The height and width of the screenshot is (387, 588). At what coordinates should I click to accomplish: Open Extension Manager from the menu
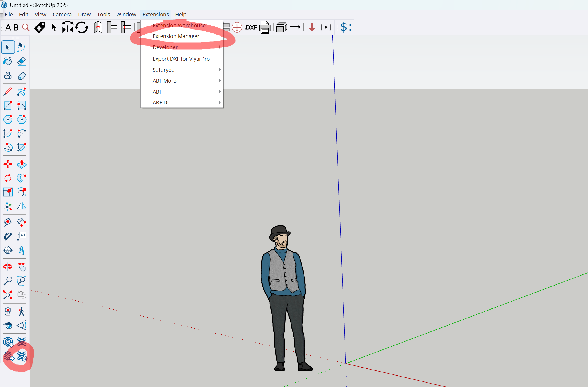(176, 36)
